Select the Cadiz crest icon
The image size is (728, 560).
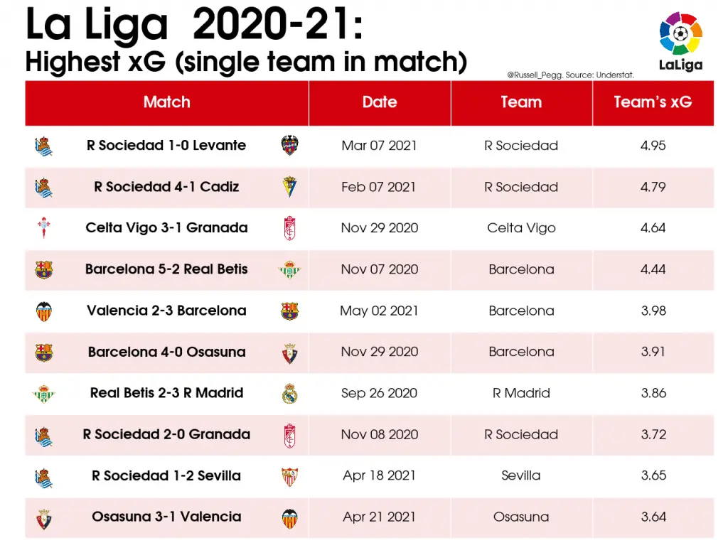[x=290, y=186]
